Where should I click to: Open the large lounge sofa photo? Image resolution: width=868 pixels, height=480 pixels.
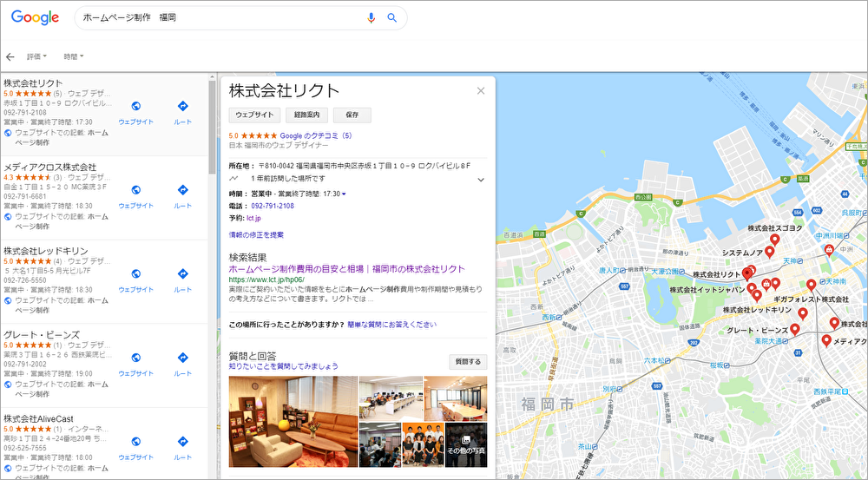(293, 422)
